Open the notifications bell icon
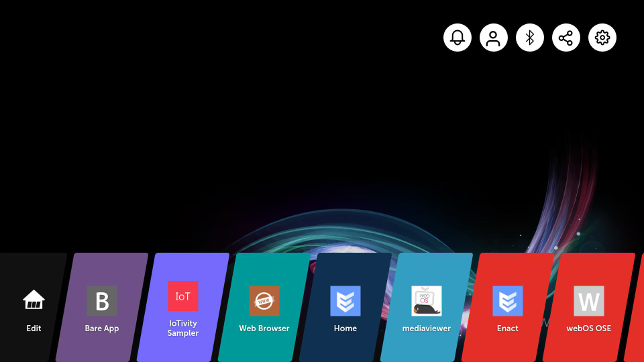Image resolution: width=644 pixels, height=362 pixels. [x=458, y=38]
